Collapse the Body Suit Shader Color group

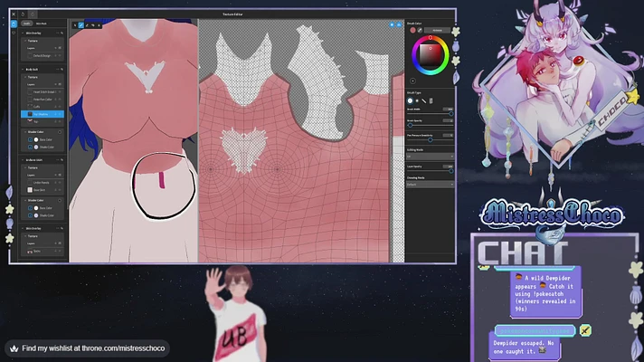25,132
